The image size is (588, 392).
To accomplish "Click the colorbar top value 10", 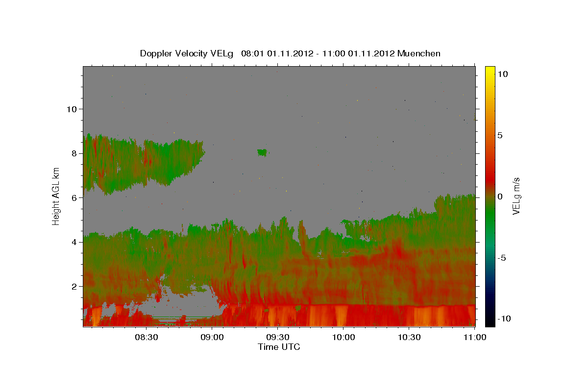I will [503, 74].
